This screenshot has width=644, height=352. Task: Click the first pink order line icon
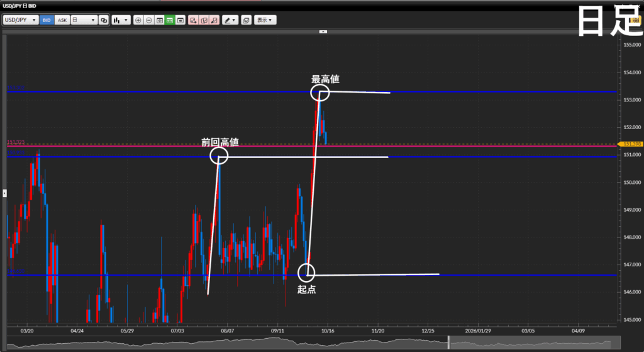193,20
